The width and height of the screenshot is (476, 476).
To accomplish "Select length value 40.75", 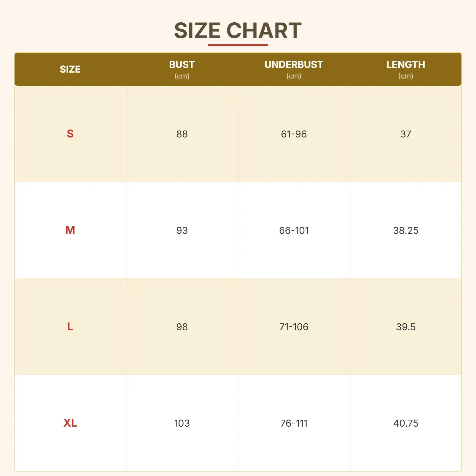I will [x=405, y=423].
